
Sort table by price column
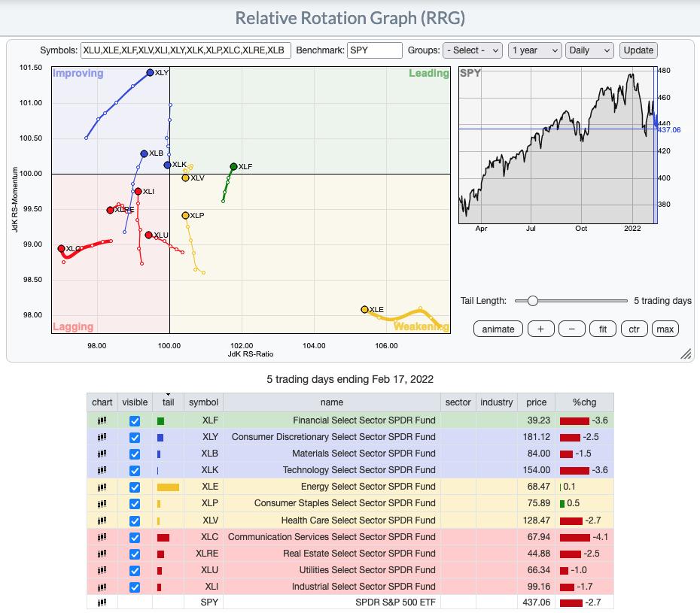(x=536, y=402)
